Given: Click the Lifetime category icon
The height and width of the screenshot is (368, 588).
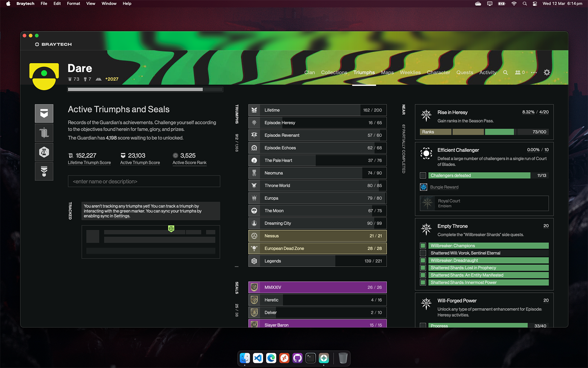Looking at the screenshot, I should tap(254, 110).
